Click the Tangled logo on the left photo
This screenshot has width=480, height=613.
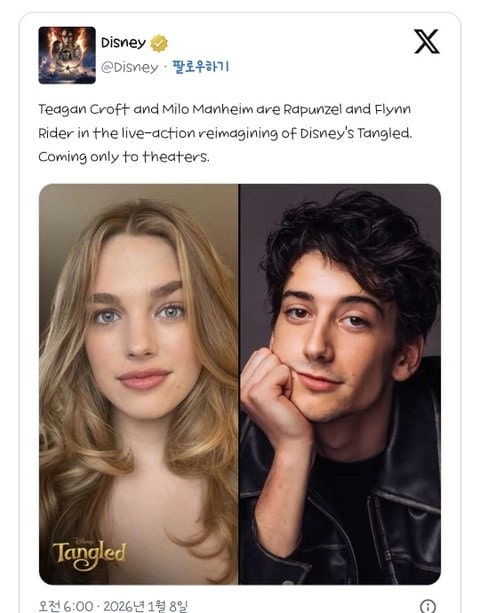click(x=90, y=554)
